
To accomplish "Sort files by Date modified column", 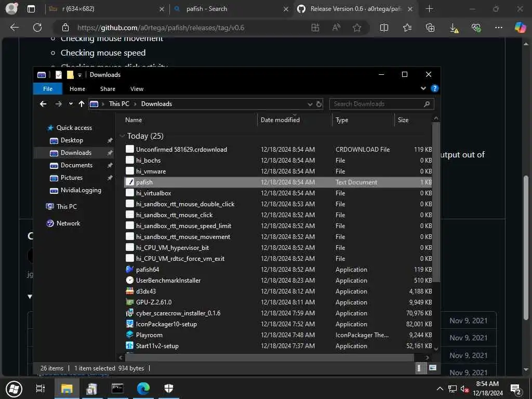I will 280,120.
